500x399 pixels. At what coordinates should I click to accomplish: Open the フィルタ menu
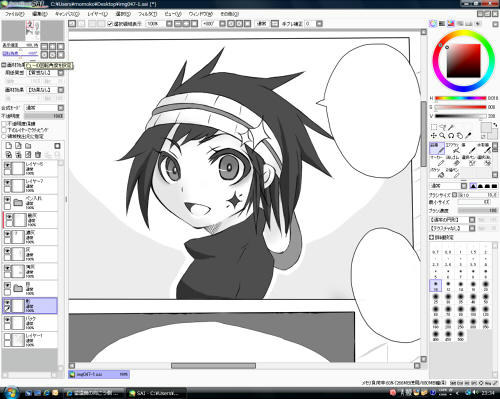pyautogui.click(x=147, y=14)
